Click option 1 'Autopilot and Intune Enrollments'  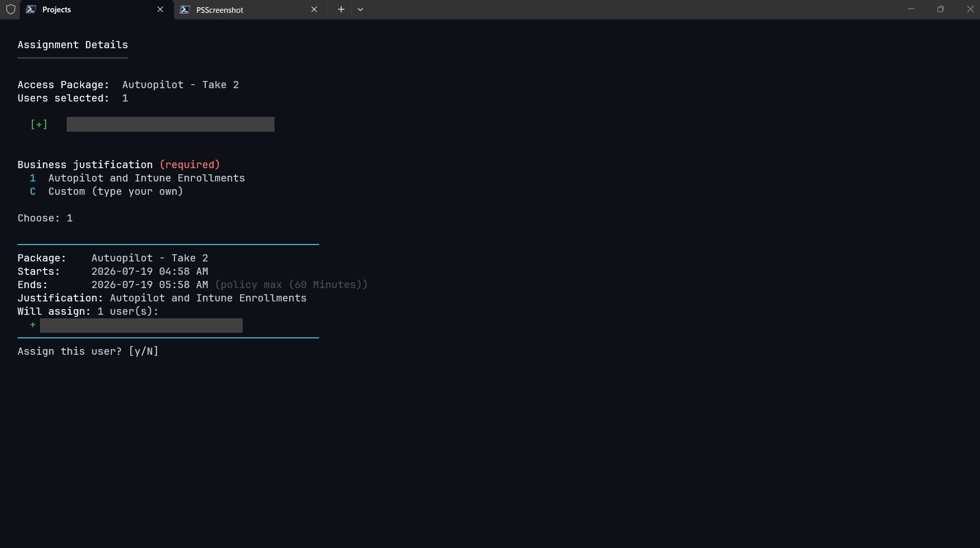point(138,178)
